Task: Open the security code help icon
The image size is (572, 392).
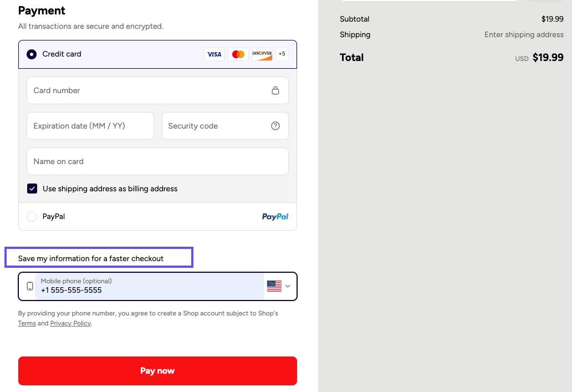Action: coord(275,126)
